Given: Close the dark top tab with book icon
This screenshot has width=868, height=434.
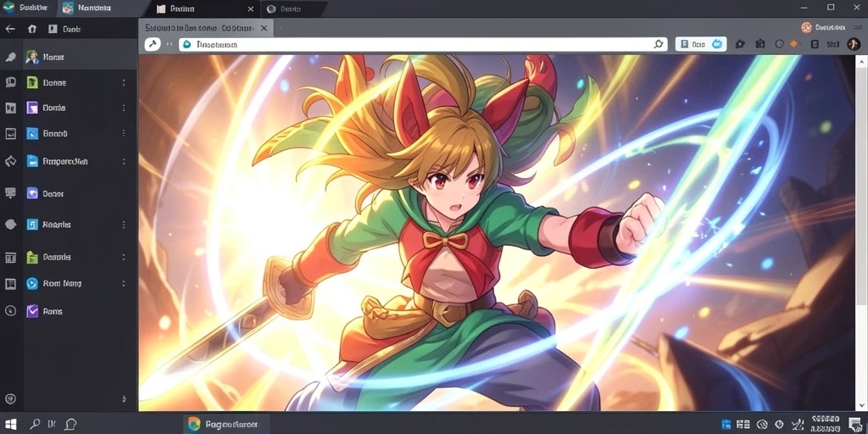Looking at the screenshot, I should (250, 8).
